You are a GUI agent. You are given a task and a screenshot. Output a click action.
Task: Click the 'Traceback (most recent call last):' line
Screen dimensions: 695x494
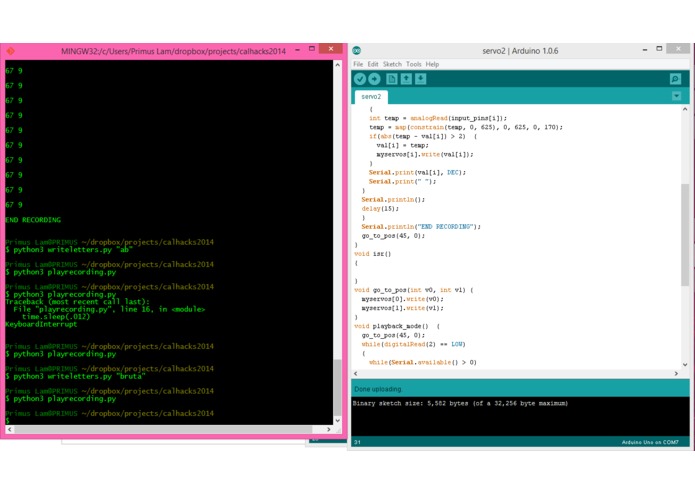78,302
